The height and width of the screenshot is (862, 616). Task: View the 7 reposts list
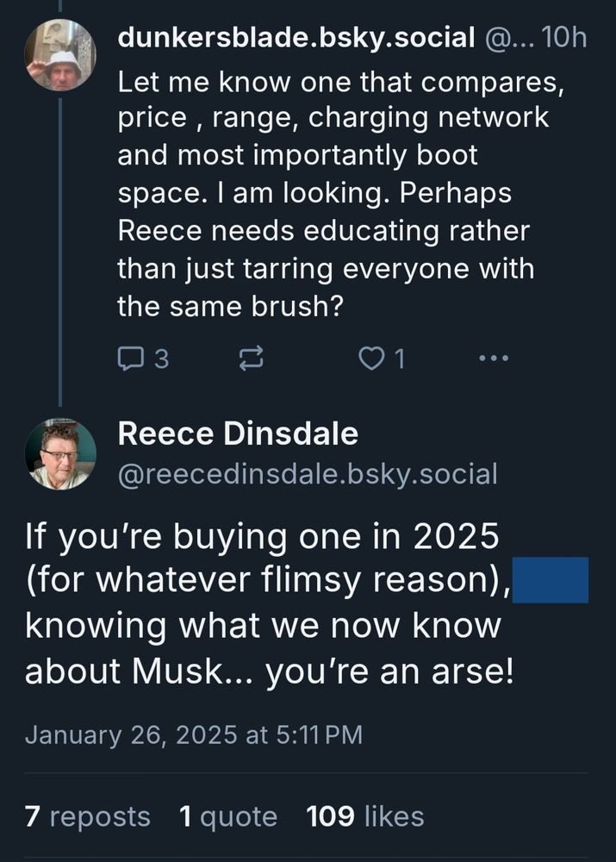(88, 815)
